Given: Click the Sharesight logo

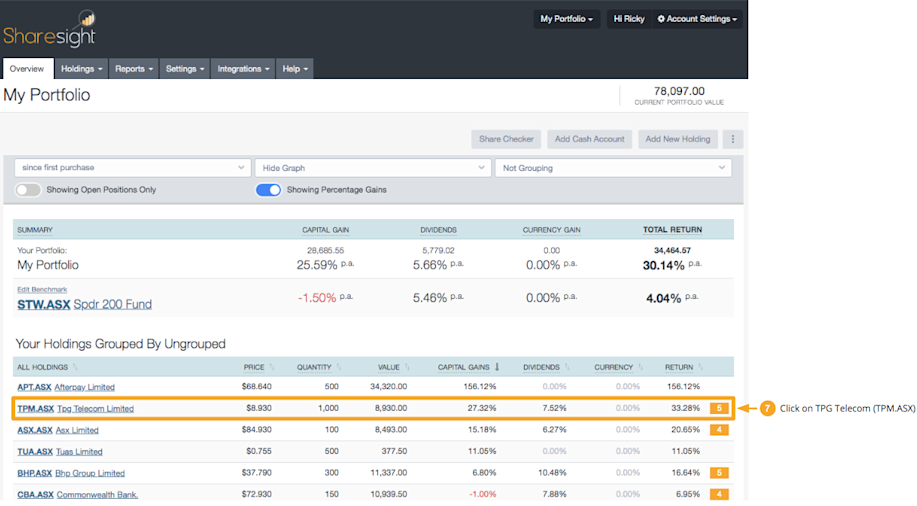Looking at the screenshot, I should [50, 30].
